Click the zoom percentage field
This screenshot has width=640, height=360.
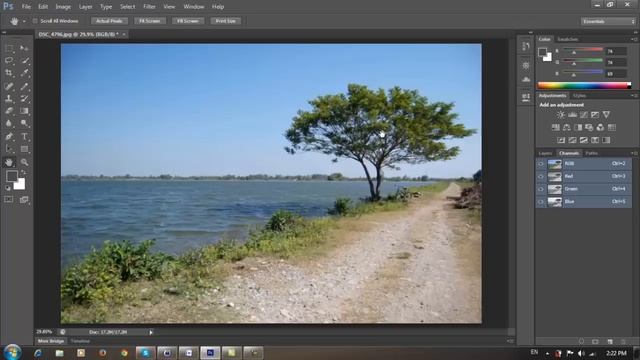tap(44, 332)
